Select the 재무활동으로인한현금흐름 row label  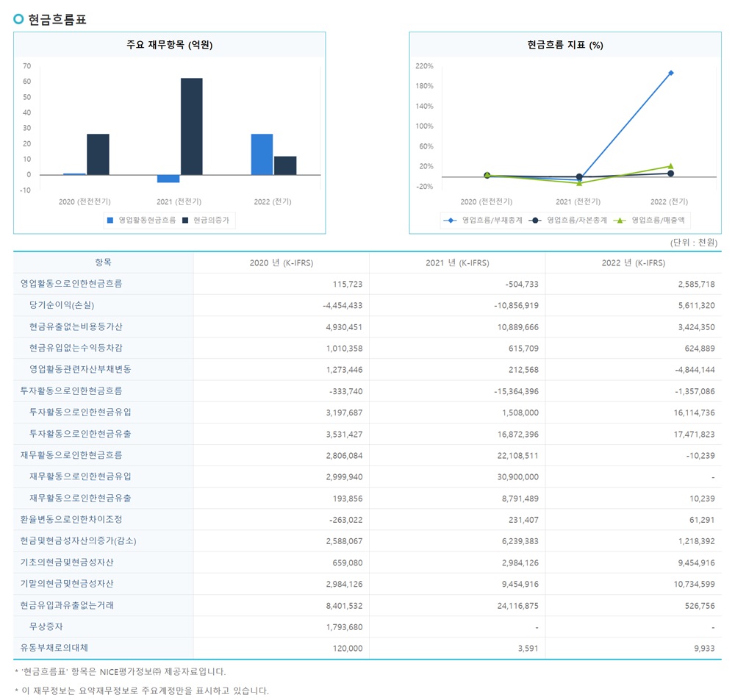(x=71, y=455)
